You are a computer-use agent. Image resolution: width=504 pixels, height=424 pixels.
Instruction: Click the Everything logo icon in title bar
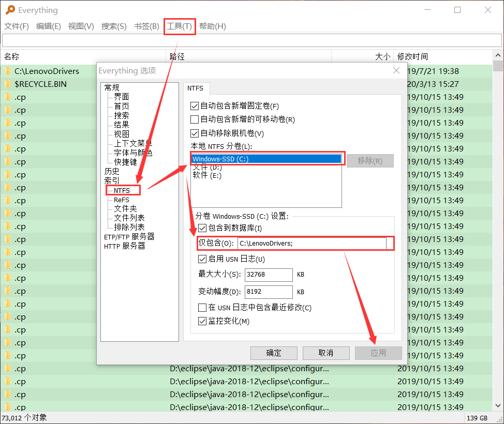coord(10,10)
